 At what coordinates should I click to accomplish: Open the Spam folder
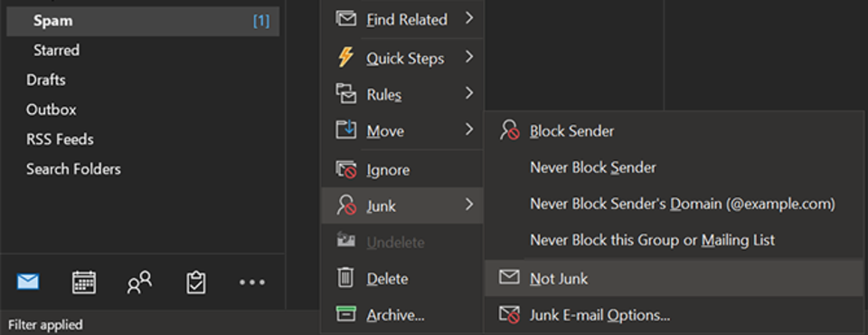(143, 21)
